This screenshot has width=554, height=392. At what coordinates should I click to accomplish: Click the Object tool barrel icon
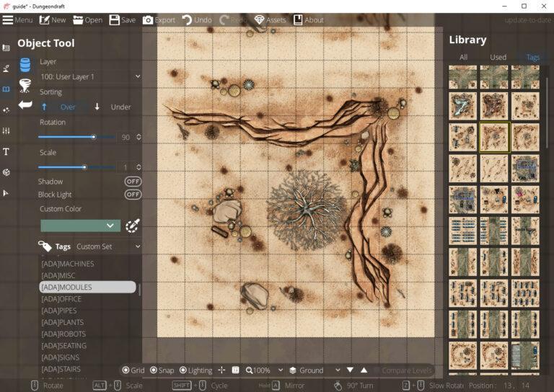click(25, 65)
